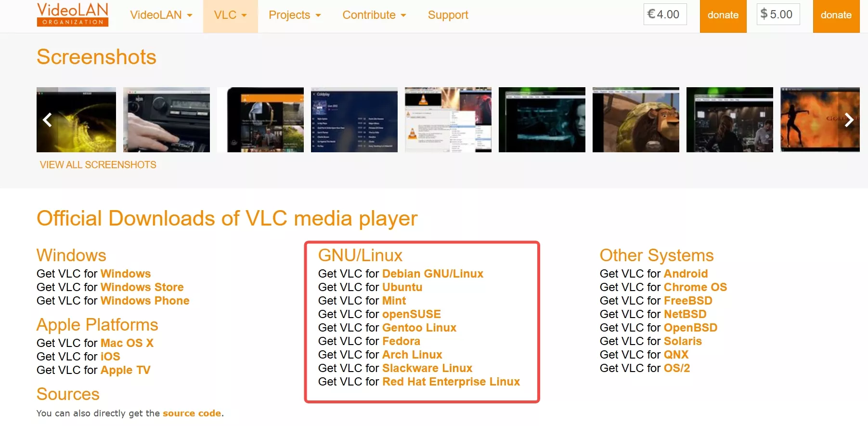Click the Sources section heading
Screen dimensions: 868x426
68,394
